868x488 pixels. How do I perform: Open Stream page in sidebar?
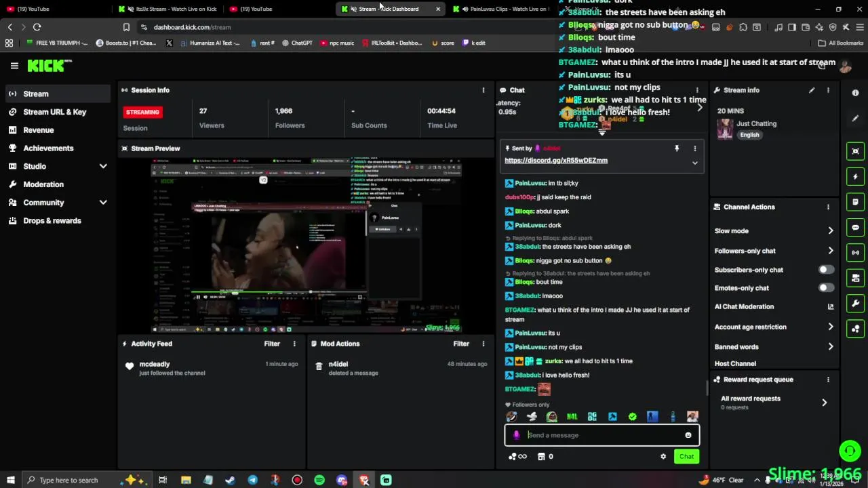point(57,94)
